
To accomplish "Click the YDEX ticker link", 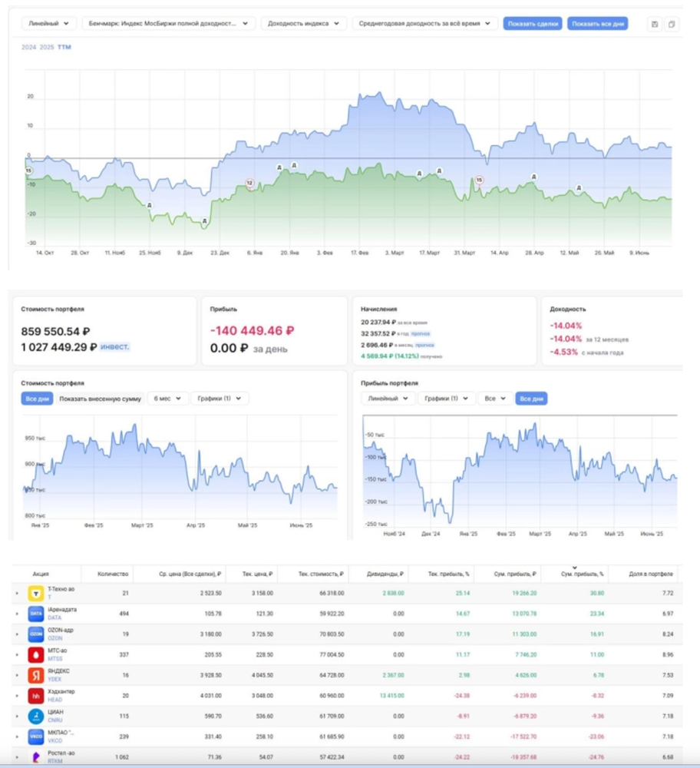I will tap(54, 680).
